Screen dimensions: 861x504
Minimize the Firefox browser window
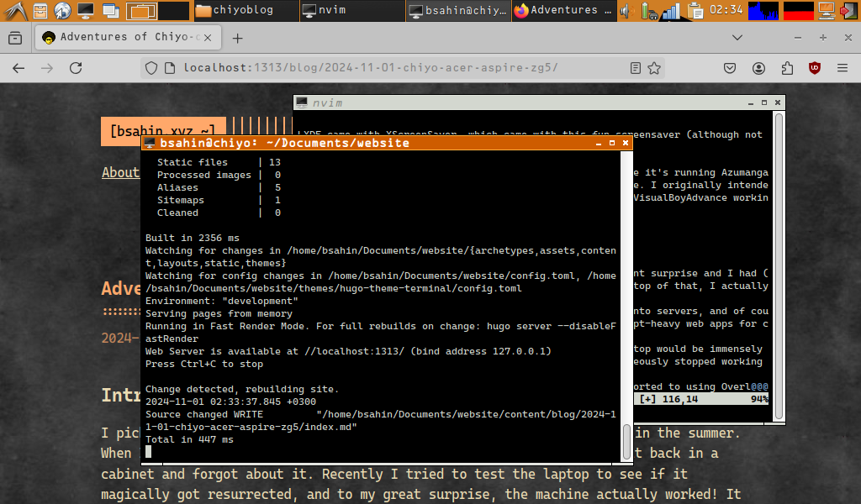798,38
